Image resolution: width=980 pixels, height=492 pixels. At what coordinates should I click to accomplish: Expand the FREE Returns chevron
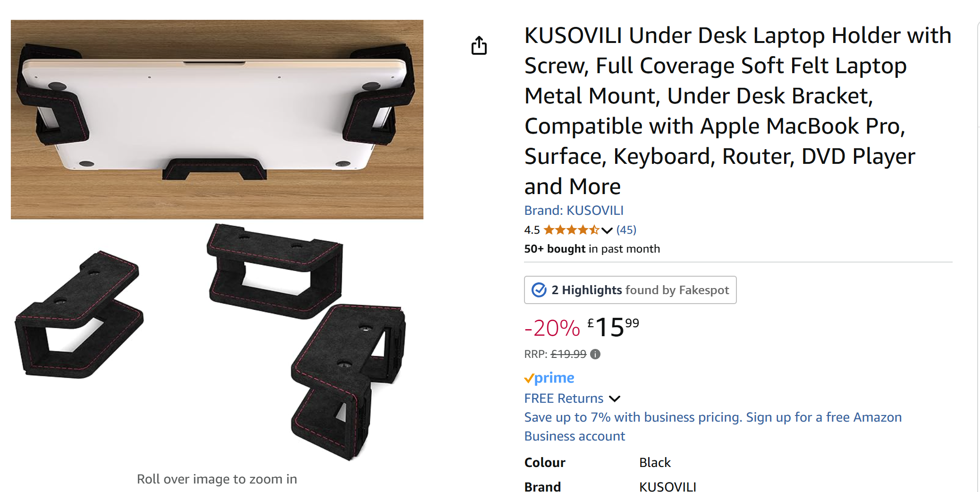[615, 399]
